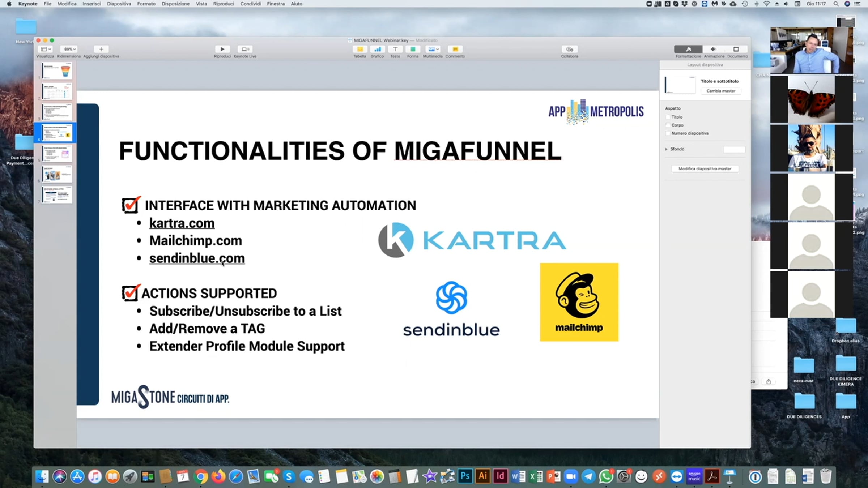Enable the Corpo checkbox
The image size is (868, 488).
pos(668,125)
